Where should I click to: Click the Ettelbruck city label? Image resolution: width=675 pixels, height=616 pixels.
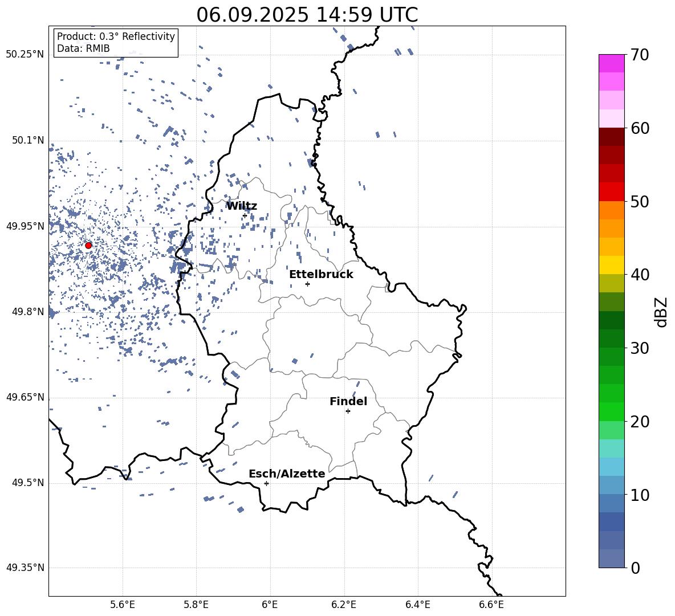tap(321, 274)
